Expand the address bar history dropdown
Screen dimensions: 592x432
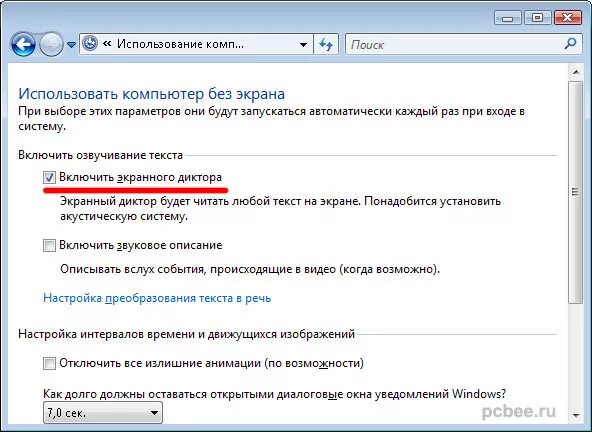pyautogui.click(x=303, y=45)
